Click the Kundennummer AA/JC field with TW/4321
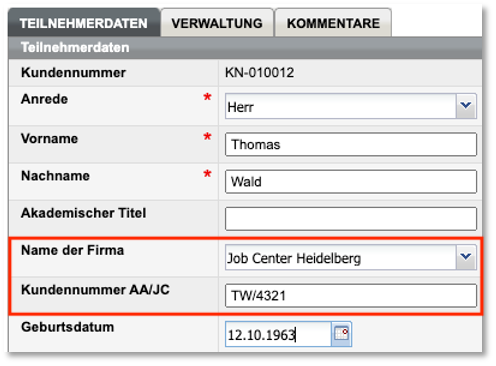This screenshot has height=366, width=496. [351, 295]
